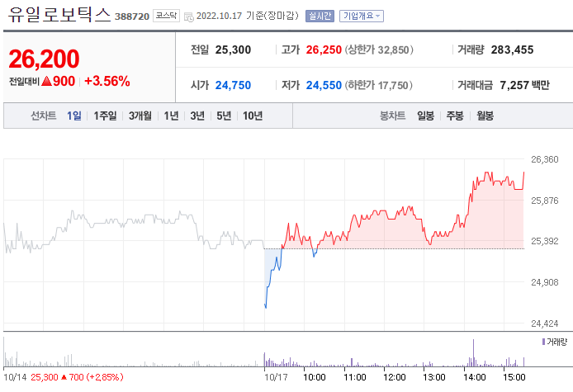This screenshot has width=573, height=392.
Task: Click the 10/17 date axis label
Action: pyautogui.click(x=276, y=377)
